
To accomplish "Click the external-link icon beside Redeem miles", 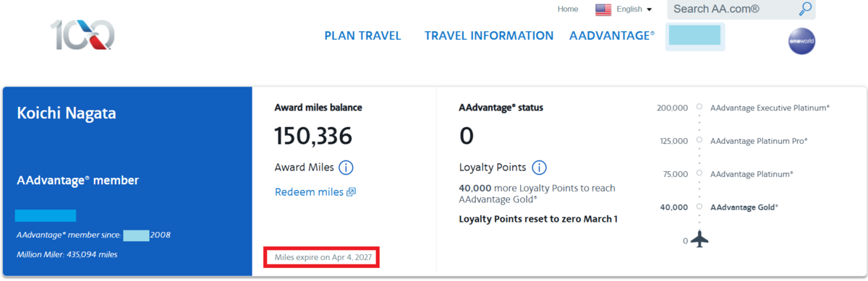I will [352, 192].
